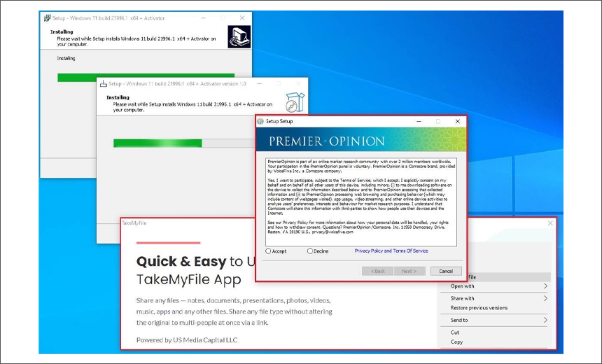602x364 pixels.
Task: Select the Decline radio button
Action: [310, 251]
